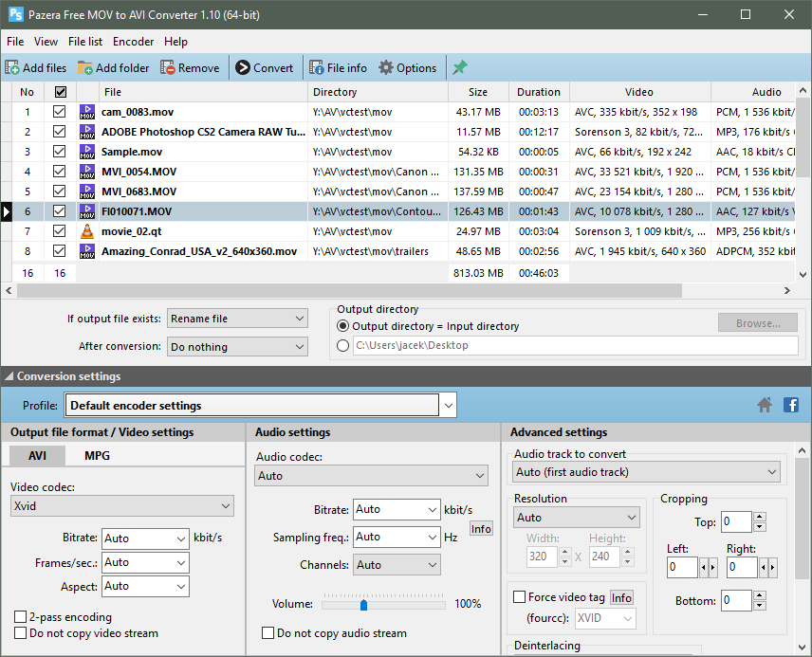
Task: Toggle the select-all checkbox in table header
Action: click(x=60, y=92)
